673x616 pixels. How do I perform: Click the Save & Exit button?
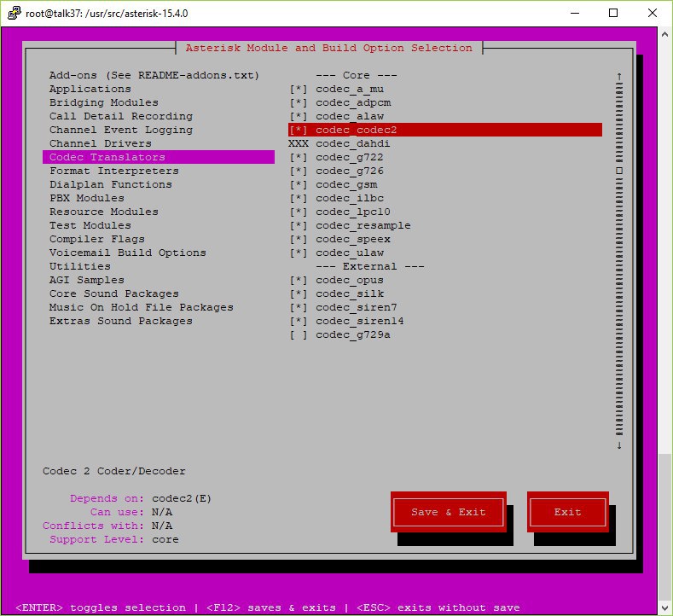[449, 512]
